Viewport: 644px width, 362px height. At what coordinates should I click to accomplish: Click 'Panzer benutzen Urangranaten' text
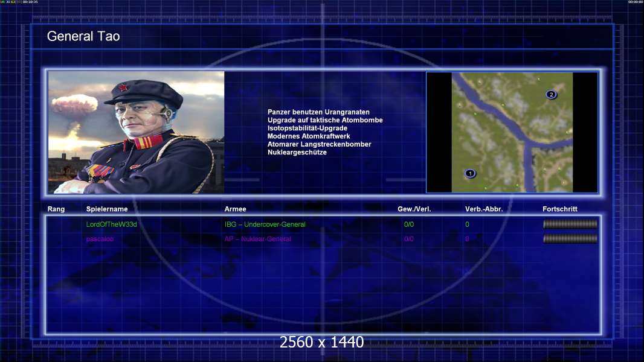318,112
